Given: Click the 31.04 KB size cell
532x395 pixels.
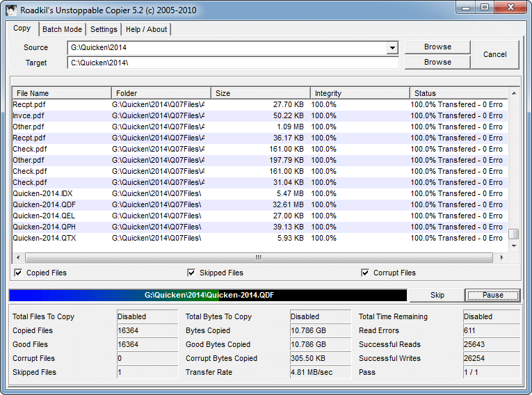Looking at the screenshot, I should [289, 183].
